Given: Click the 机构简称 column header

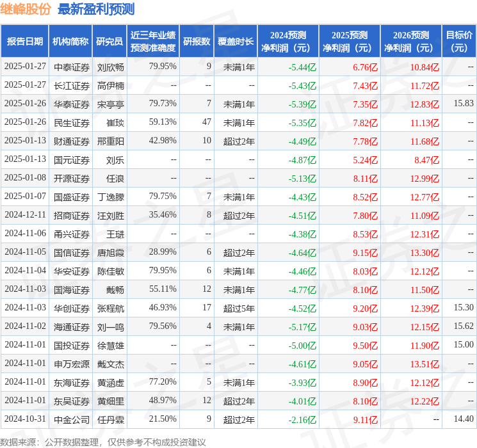Looking at the screenshot, I should (70, 41).
